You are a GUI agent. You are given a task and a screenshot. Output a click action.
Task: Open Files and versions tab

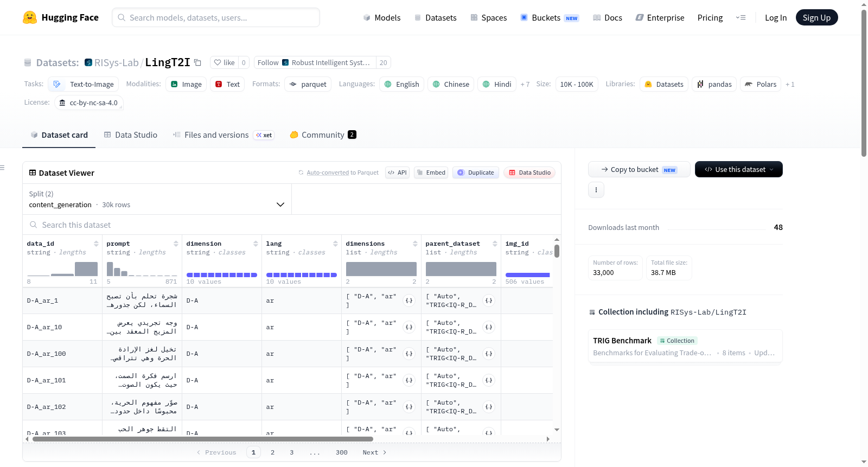224,135
